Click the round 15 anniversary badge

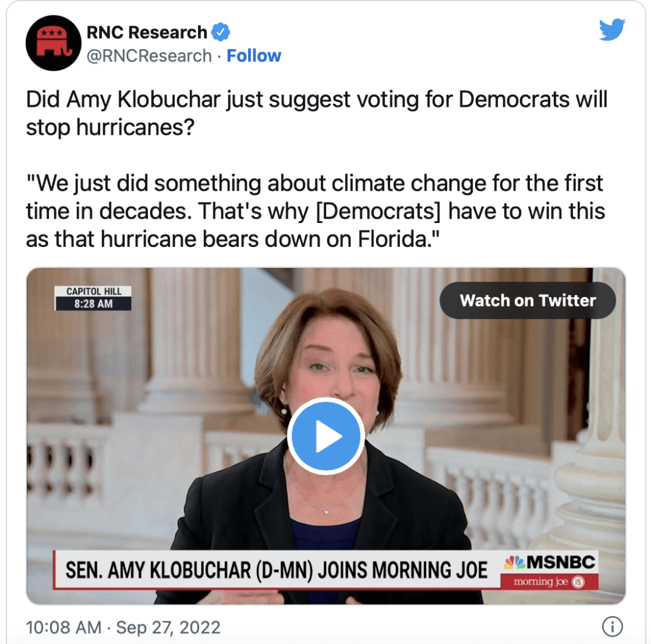(x=578, y=582)
